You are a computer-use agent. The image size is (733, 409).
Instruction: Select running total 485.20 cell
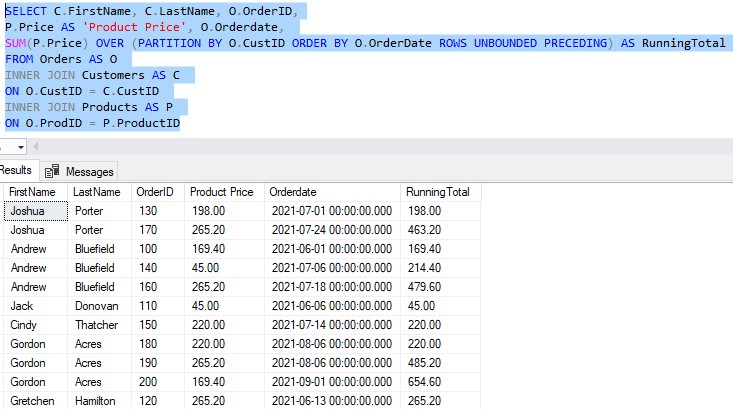(440, 363)
